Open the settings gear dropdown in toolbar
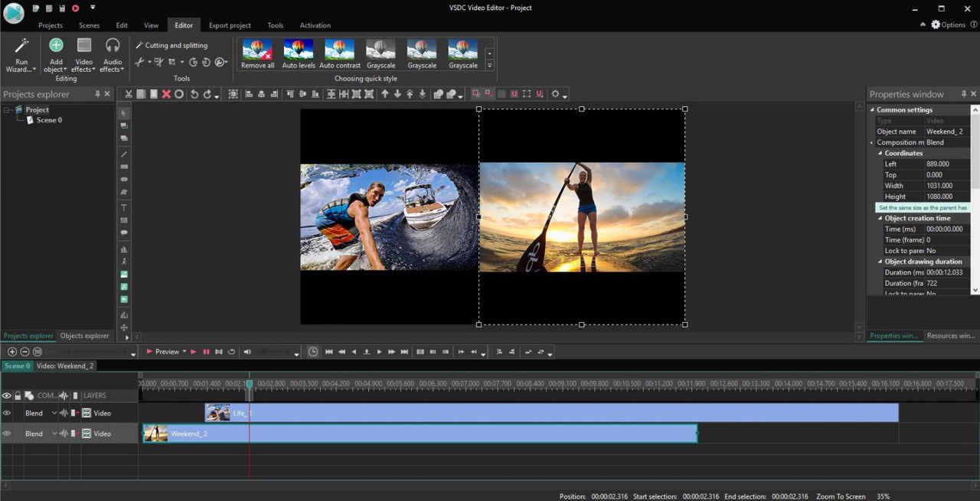This screenshot has height=501, width=980. pyautogui.click(x=559, y=94)
